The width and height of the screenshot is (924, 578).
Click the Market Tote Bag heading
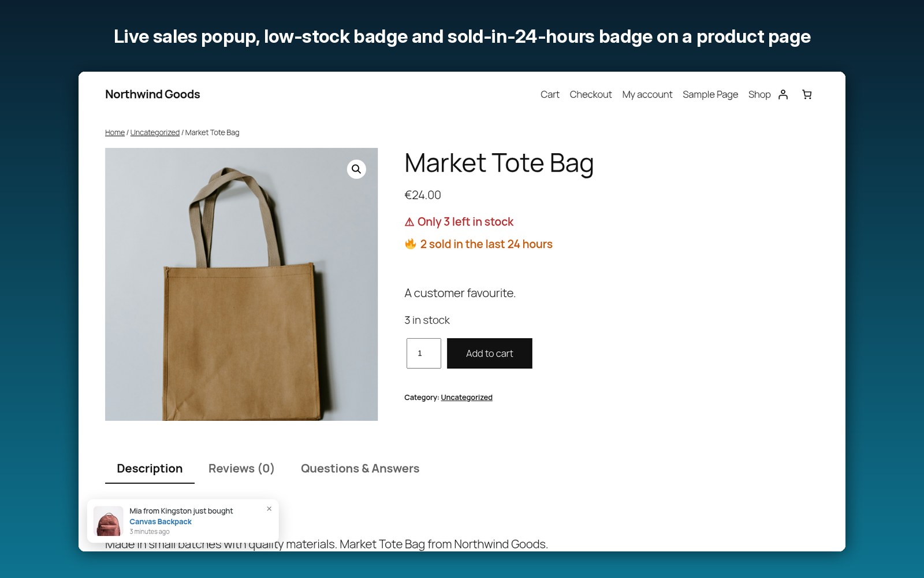(x=499, y=163)
